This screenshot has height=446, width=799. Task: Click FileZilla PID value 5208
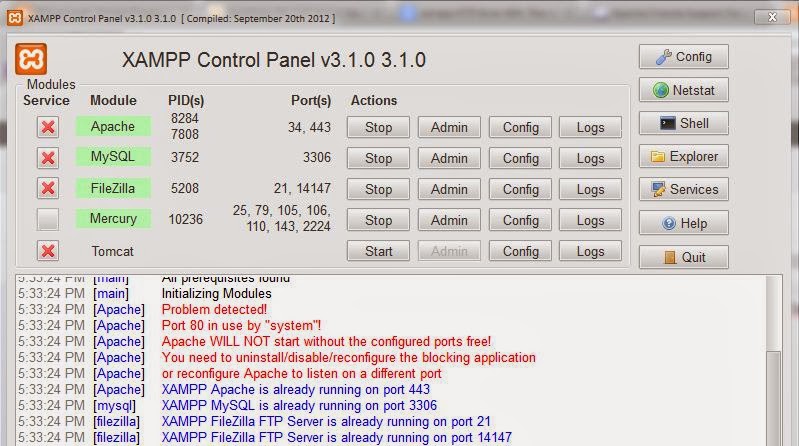pos(185,189)
